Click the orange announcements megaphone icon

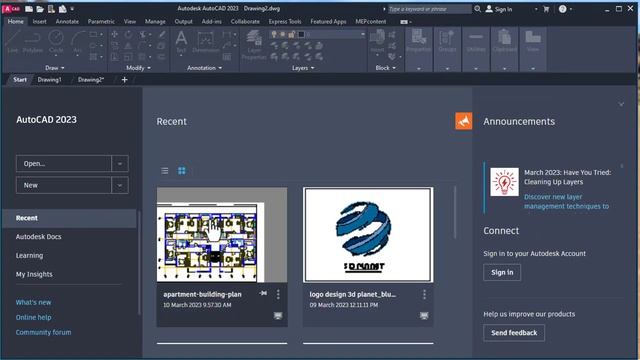pyautogui.click(x=464, y=121)
